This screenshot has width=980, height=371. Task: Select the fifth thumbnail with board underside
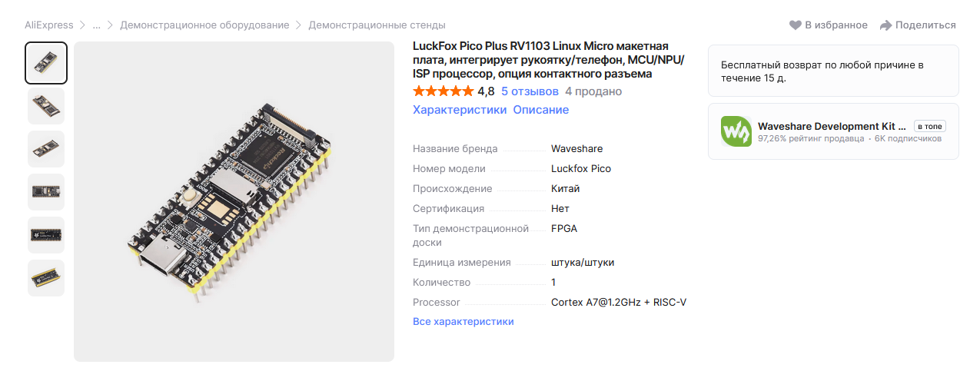[46, 235]
